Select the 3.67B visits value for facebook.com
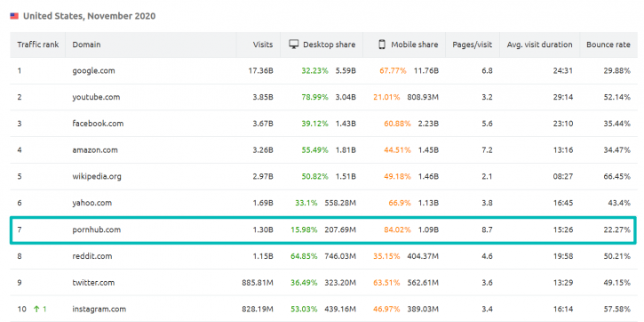Image resolution: width=644 pixels, height=322 pixels. pos(263,124)
